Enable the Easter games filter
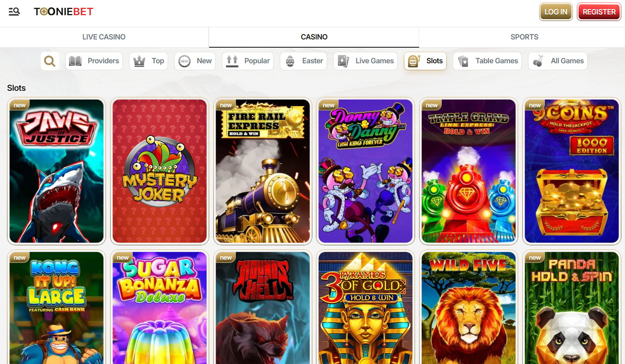The height and width of the screenshot is (364, 625). tap(303, 61)
